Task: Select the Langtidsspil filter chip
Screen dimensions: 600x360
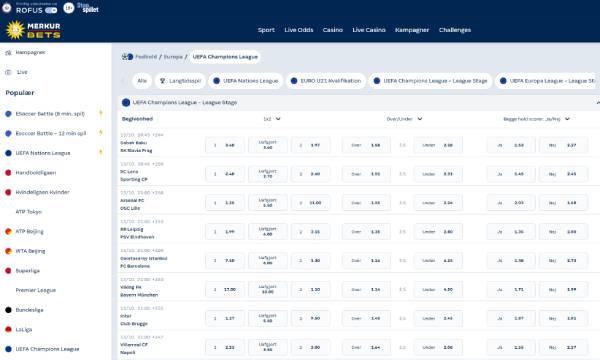Action: click(180, 81)
